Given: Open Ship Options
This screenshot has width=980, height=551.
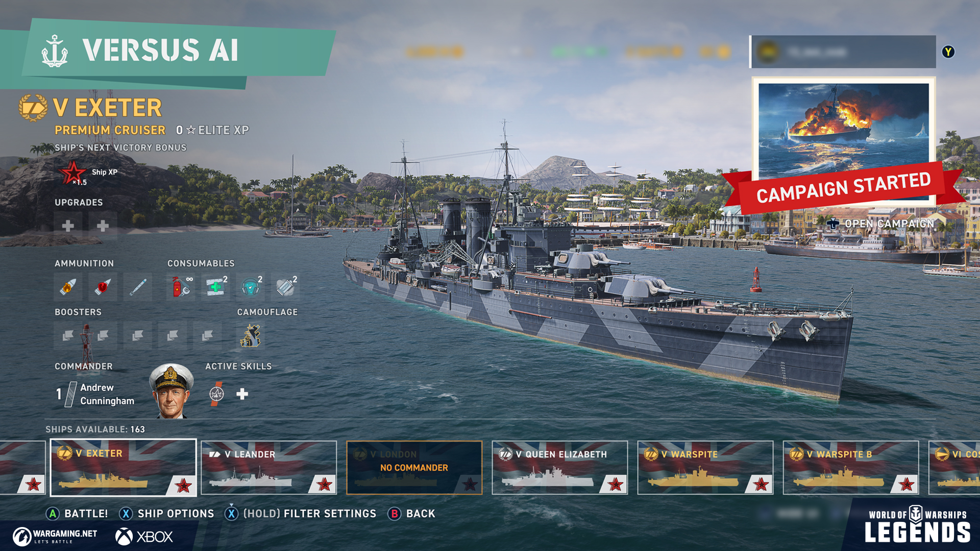Looking at the screenshot, I should tap(167, 513).
